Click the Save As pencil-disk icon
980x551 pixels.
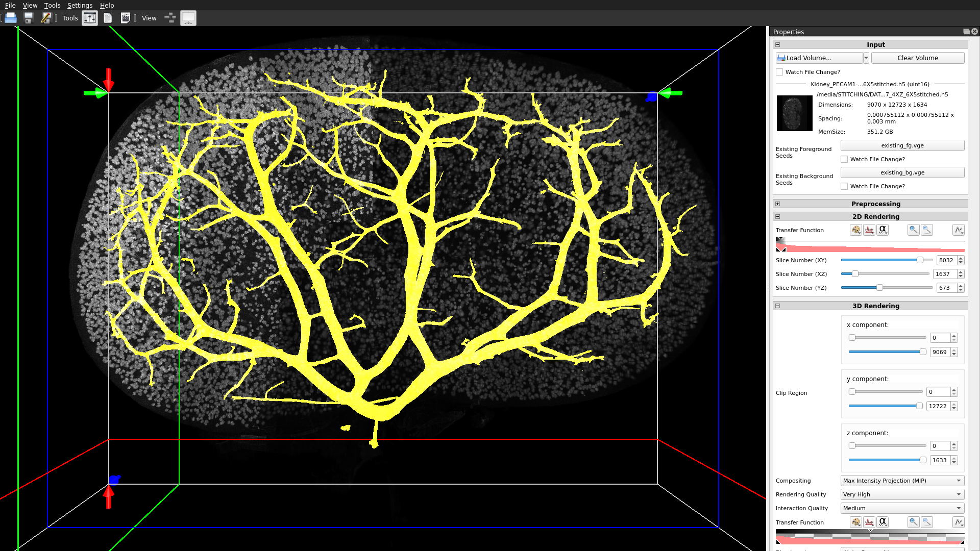(46, 18)
